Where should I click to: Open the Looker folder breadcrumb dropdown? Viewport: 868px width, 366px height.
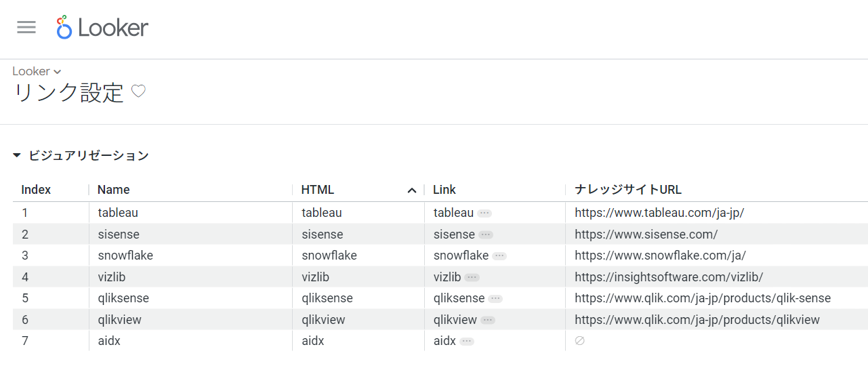tap(37, 71)
